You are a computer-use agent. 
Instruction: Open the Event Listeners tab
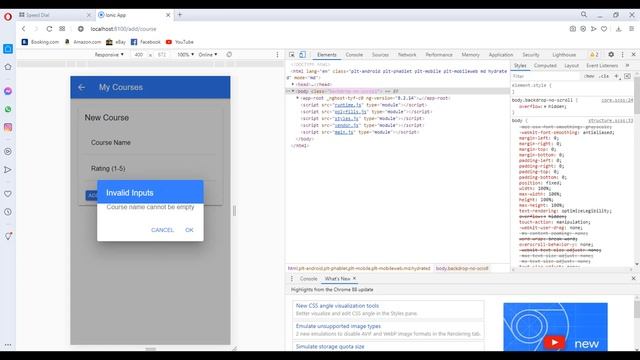tap(602, 66)
